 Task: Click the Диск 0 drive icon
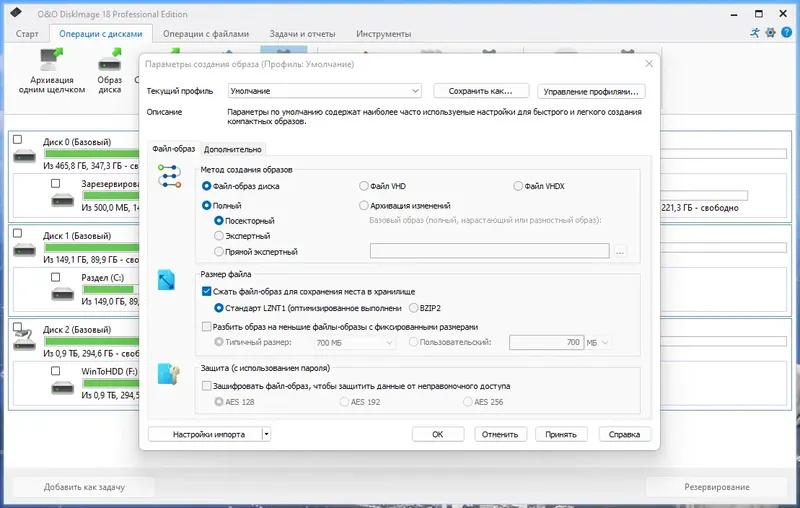[24, 156]
